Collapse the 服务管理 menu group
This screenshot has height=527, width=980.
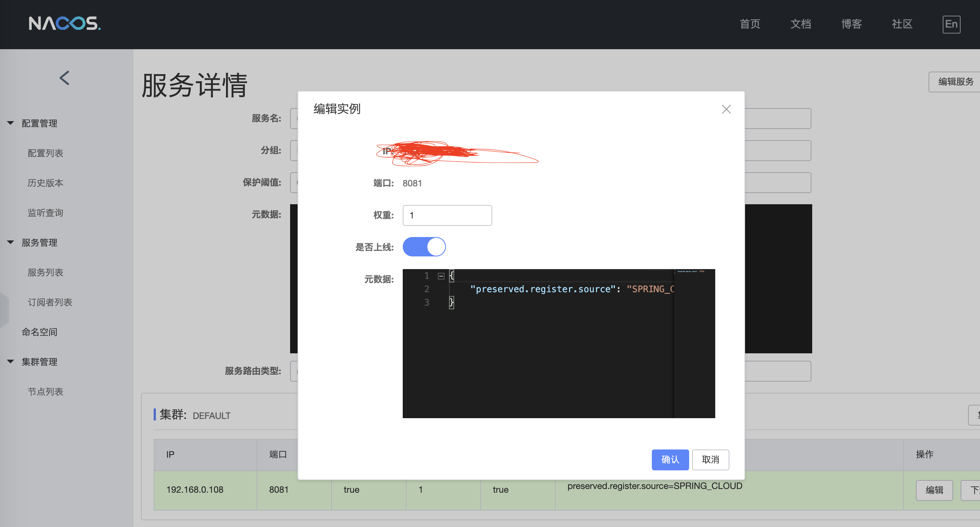(x=11, y=243)
